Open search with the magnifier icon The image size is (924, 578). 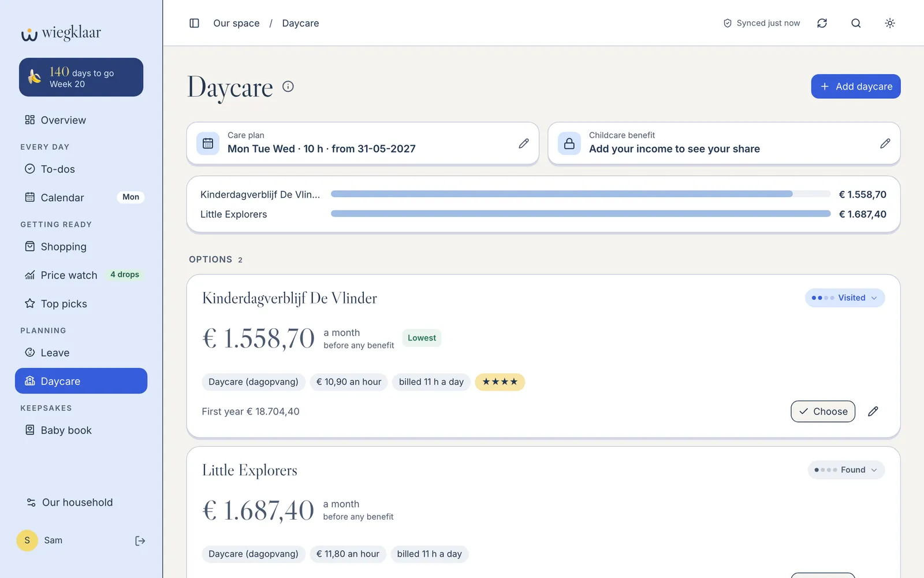coord(856,23)
